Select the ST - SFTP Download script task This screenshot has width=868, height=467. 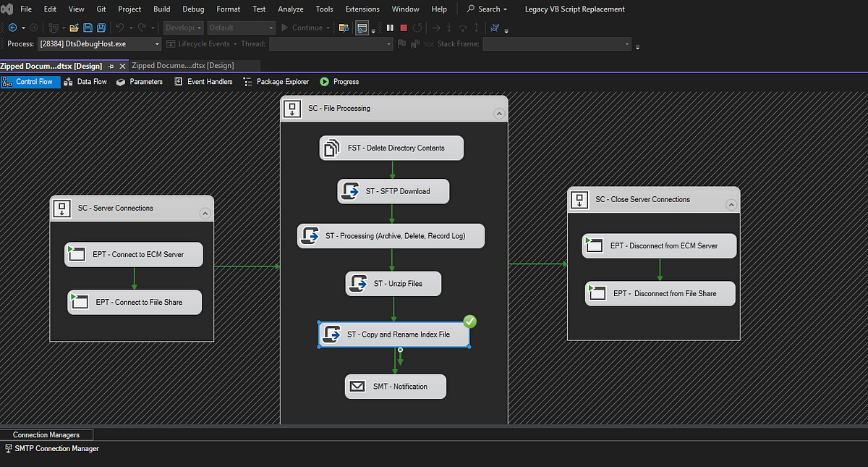tap(393, 192)
